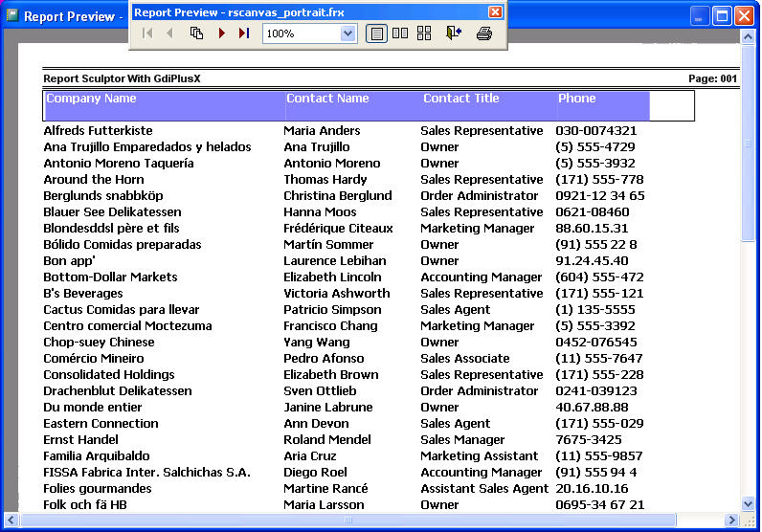Close the main Report Preview window
This screenshot has height=532, width=762.
[x=744, y=16]
